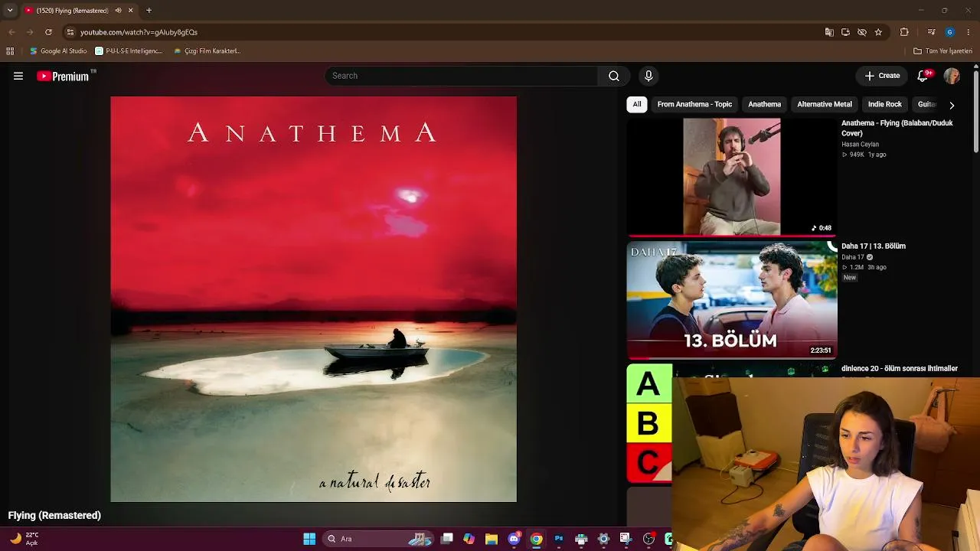
Task: Open Windows Settings gear on taskbar
Action: click(x=603, y=539)
